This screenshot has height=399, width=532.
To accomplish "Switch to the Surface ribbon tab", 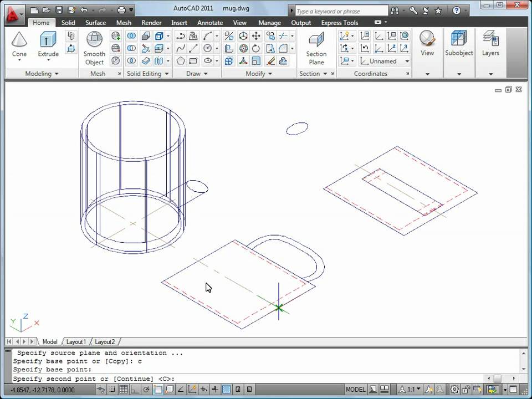I will pos(95,23).
